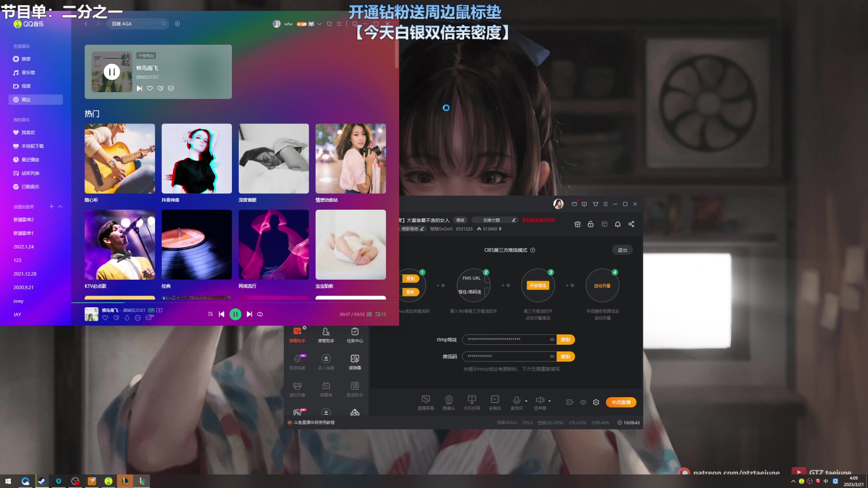Collapse the 创建的歌单 playlist section
This screenshot has width=868, height=488.
[x=60, y=206]
